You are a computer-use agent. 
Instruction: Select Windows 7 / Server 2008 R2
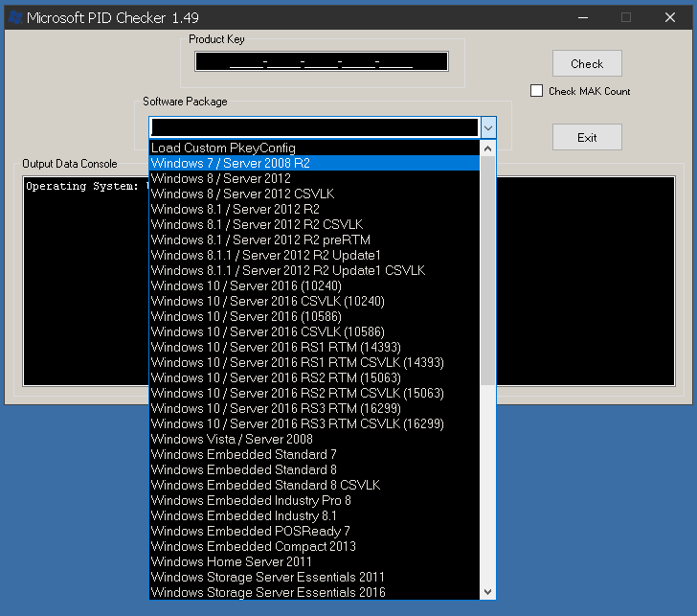pos(314,163)
